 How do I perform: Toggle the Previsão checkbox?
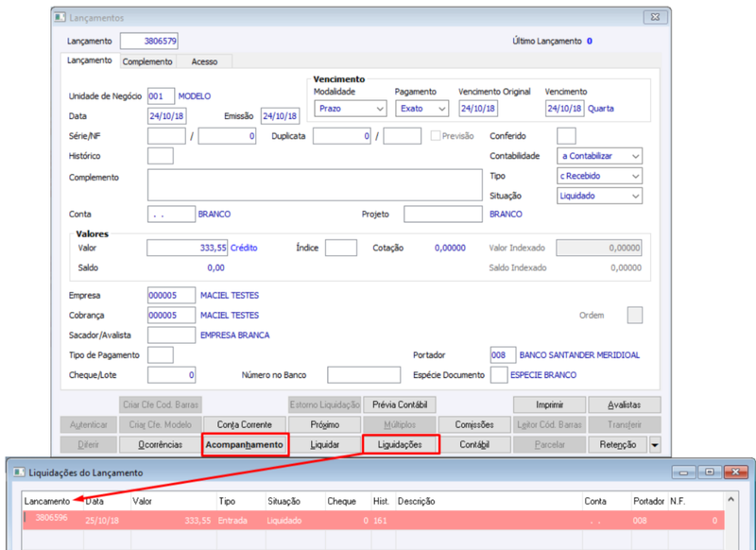click(x=436, y=136)
